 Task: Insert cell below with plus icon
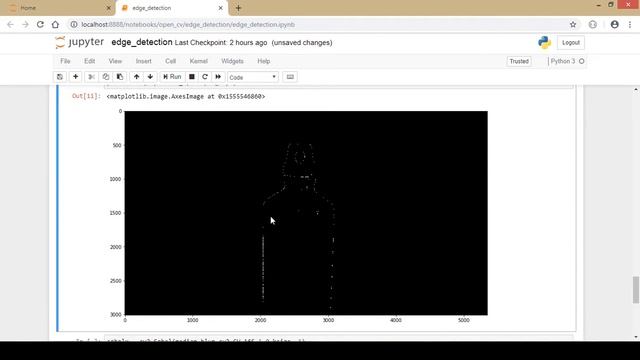[x=76, y=77]
